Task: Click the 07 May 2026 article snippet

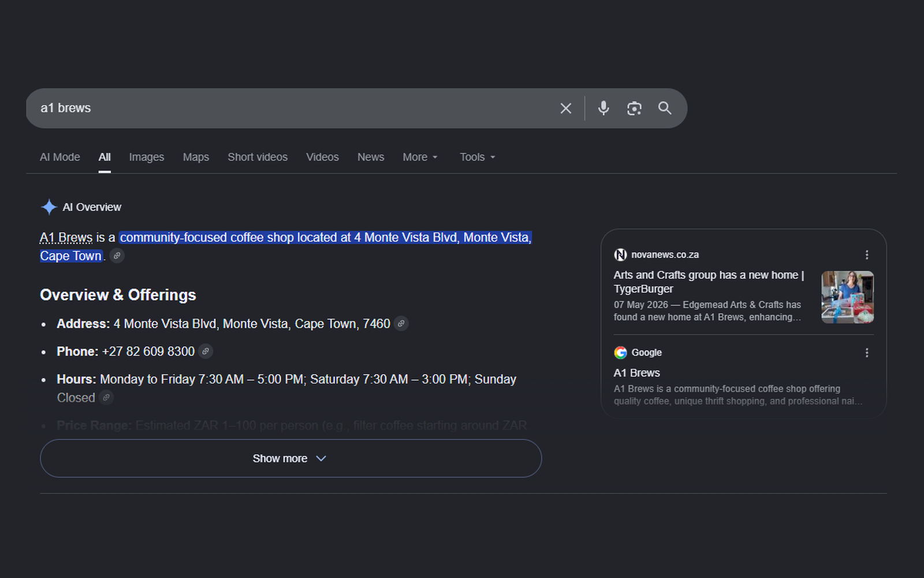Action: (707, 311)
